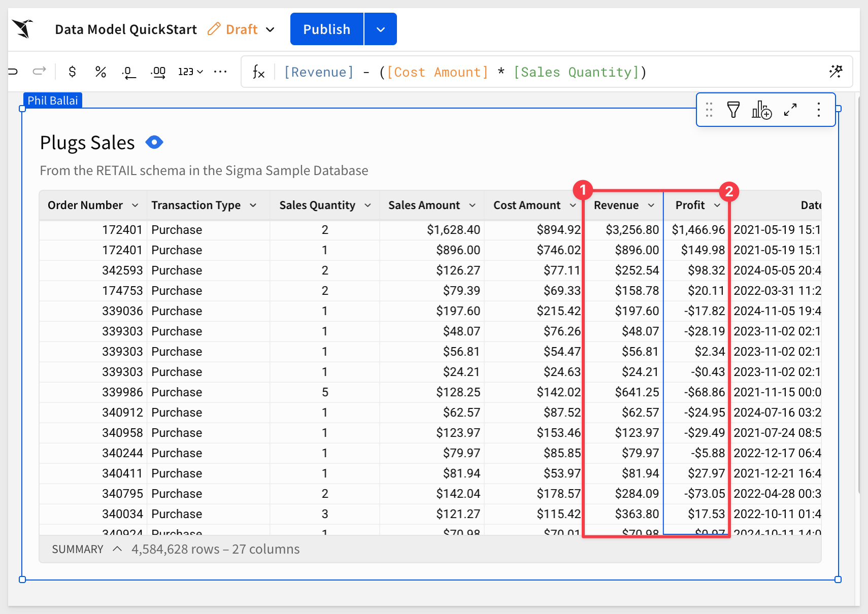Click revenue cell $641.25
This screenshot has width=868, height=614.
(624, 392)
